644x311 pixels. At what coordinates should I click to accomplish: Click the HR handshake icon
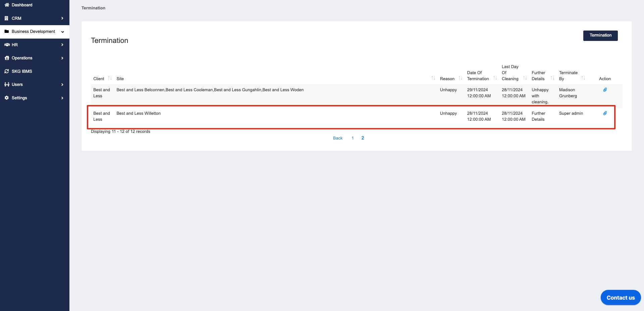(7, 45)
